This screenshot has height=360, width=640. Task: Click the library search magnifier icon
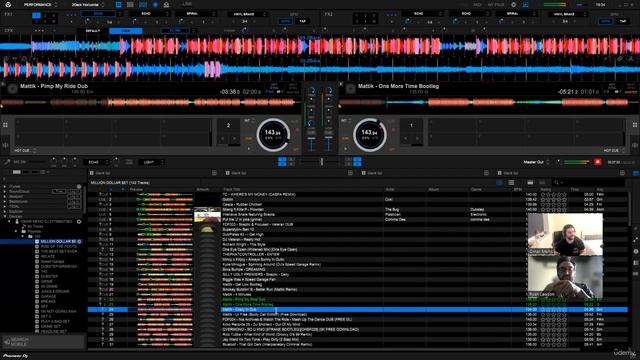coord(557,182)
